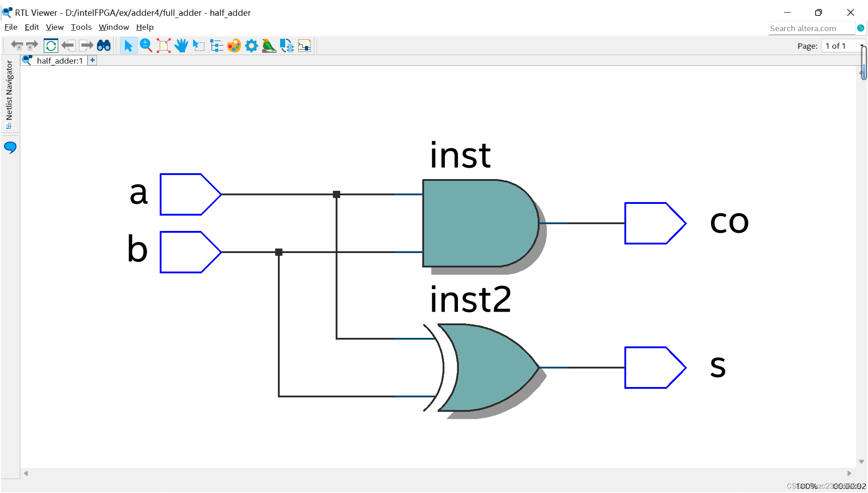
Task: Pick the Hand pan tool
Action: tap(181, 46)
